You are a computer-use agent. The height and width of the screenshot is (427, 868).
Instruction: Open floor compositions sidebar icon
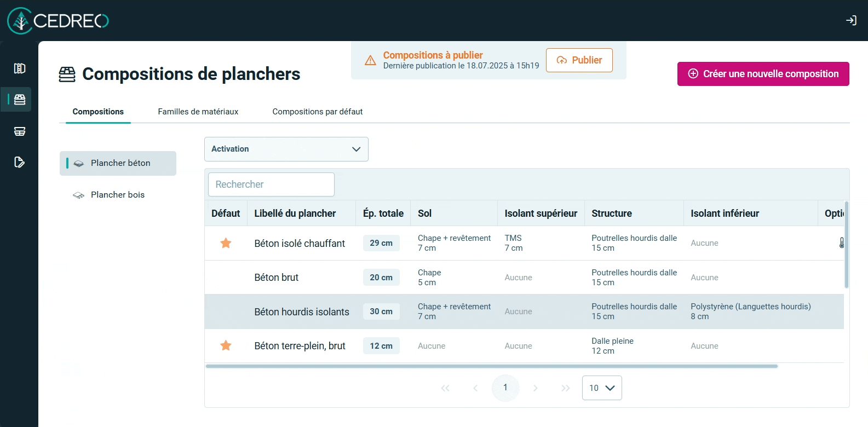20,100
